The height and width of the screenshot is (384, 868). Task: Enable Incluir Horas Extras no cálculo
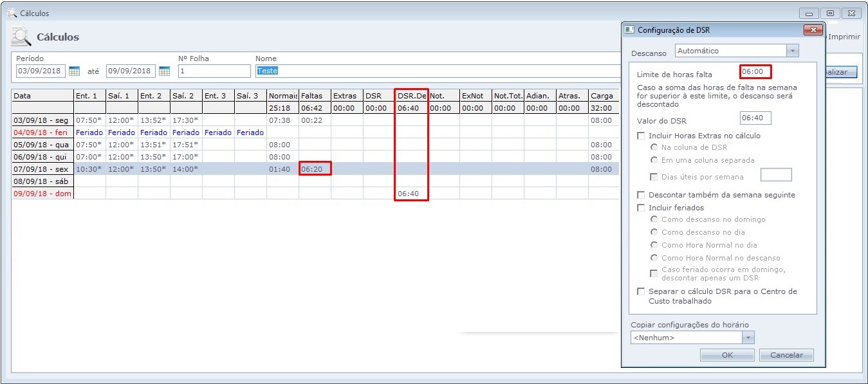pyautogui.click(x=641, y=136)
